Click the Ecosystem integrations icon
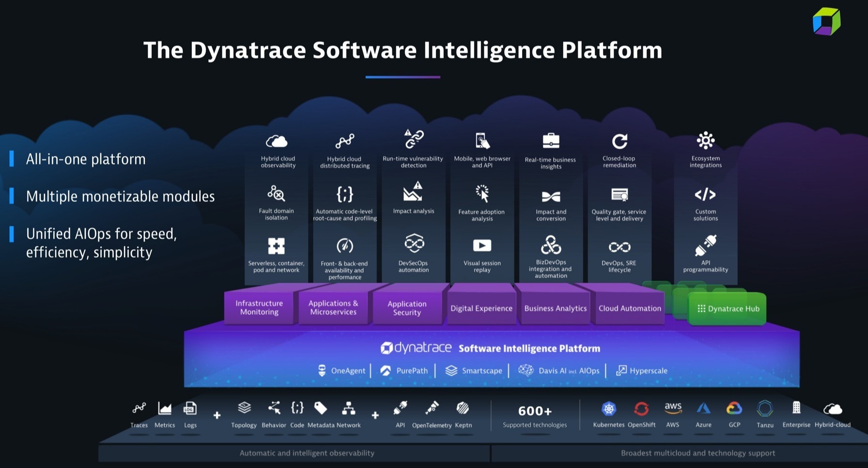 tap(706, 141)
